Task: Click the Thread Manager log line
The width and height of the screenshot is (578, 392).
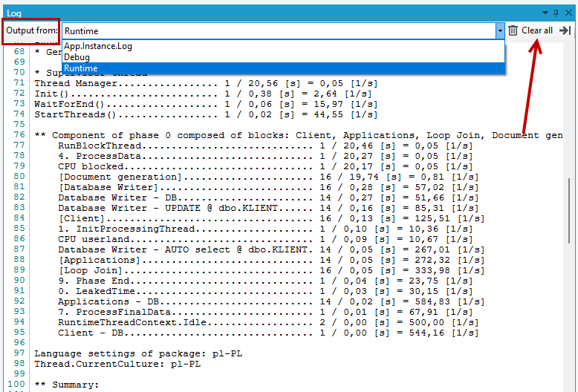Action: pos(206,84)
